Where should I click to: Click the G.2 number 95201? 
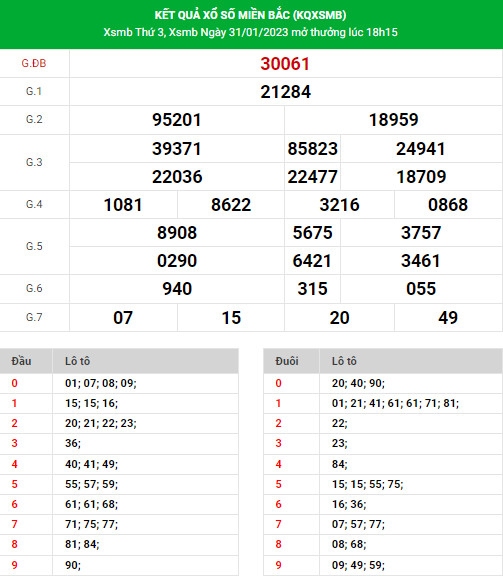pos(177,120)
